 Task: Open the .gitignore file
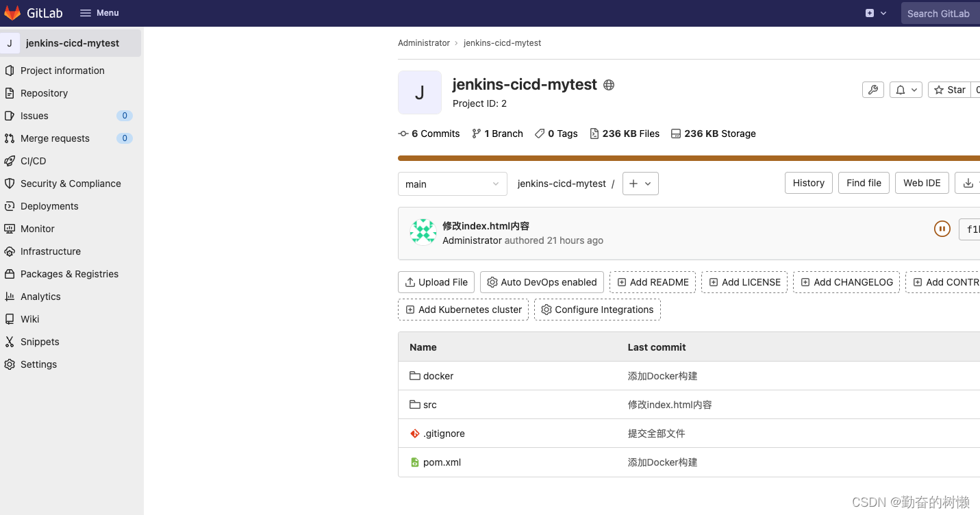pos(444,434)
